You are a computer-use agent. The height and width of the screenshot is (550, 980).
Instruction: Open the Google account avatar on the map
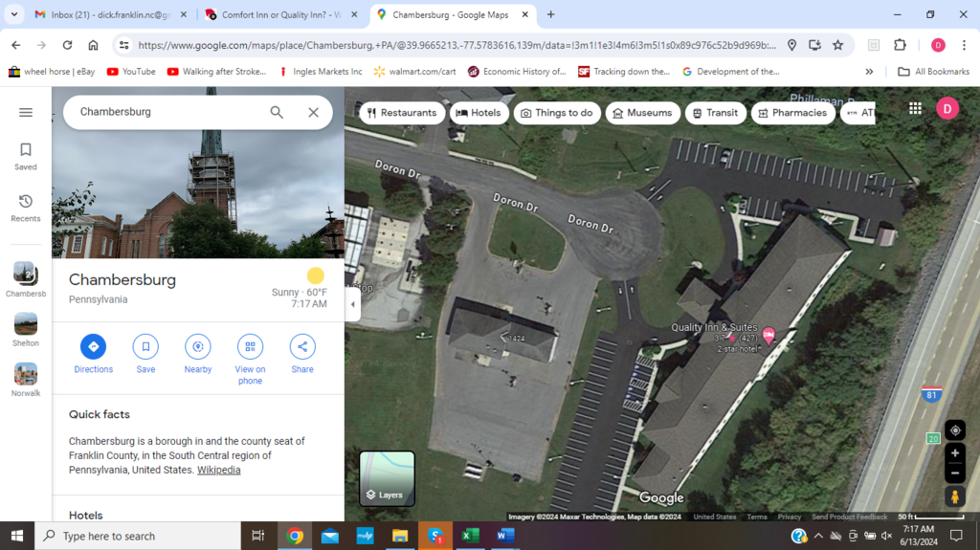point(947,109)
